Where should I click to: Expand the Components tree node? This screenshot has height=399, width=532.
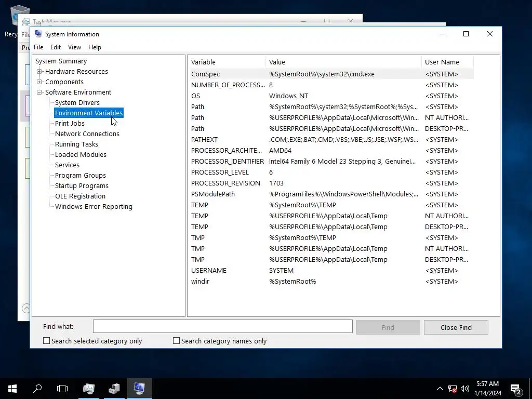click(x=39, y=82)
